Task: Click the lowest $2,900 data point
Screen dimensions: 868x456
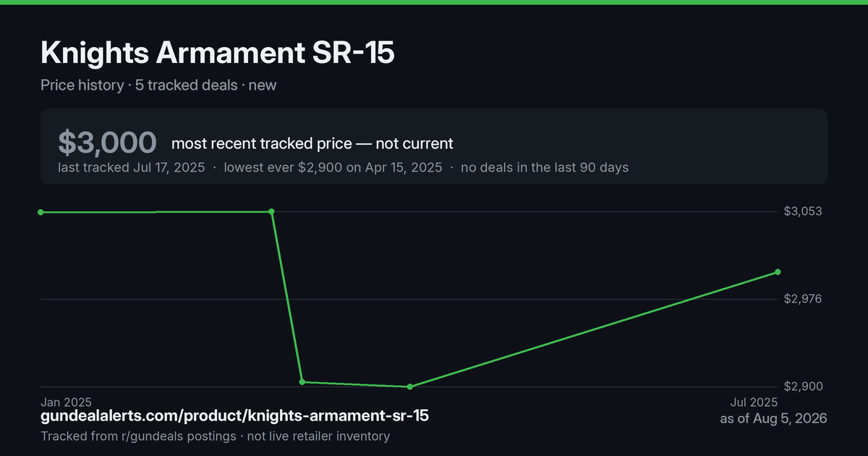Action: tap(410, 387)
